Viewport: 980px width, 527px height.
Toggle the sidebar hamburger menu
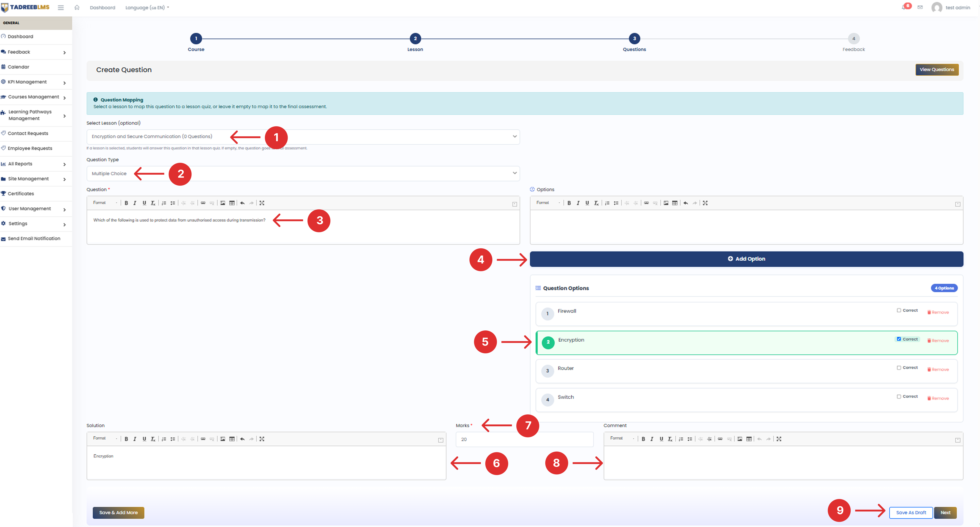pyautogui.click(x=61, y=8)
